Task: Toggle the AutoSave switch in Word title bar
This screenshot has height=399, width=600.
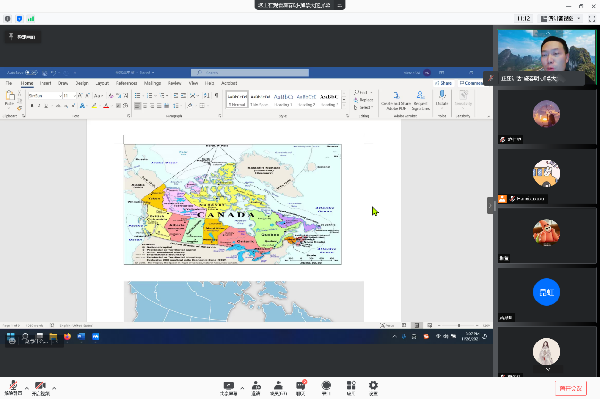Action: pyautogui.click(x=32, y=72)
